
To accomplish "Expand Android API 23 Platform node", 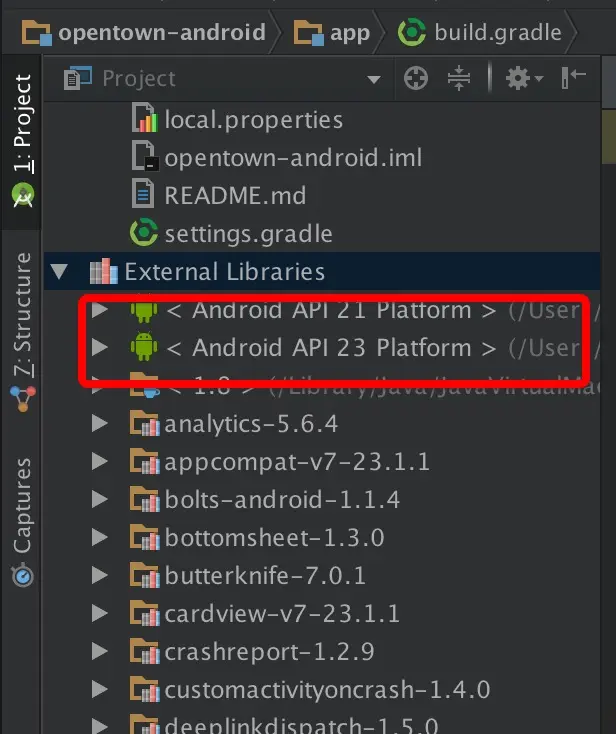I will click(x=100, y=347).
